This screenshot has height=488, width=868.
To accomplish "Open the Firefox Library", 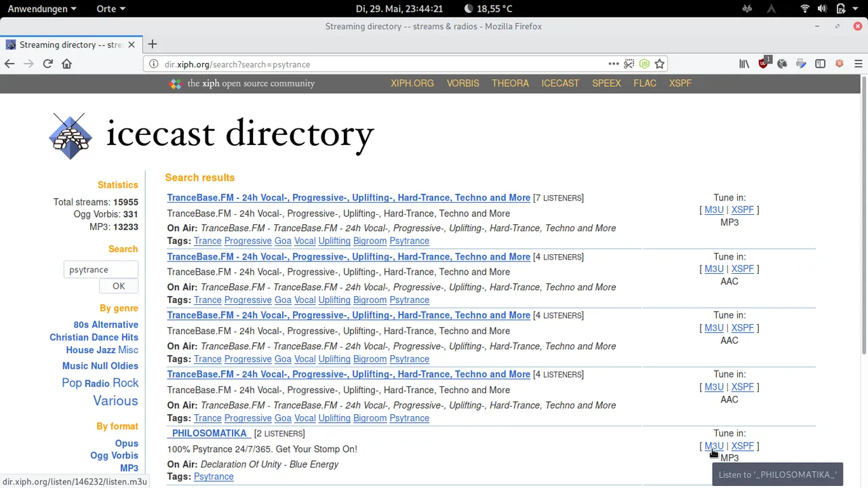I will pyautogui.click(x=744, y=64).
